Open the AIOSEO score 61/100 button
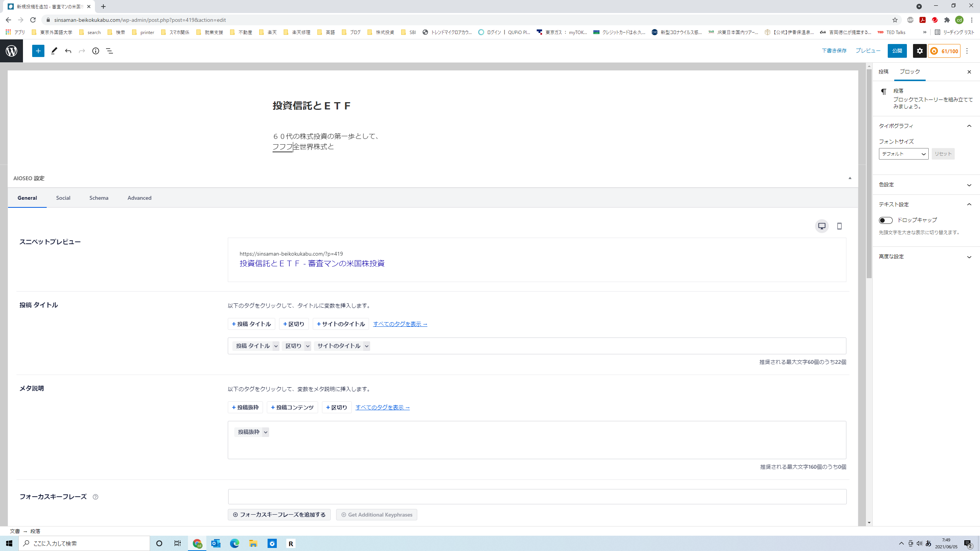The height and width of the screenshot is (551, 980). [944, 51]
